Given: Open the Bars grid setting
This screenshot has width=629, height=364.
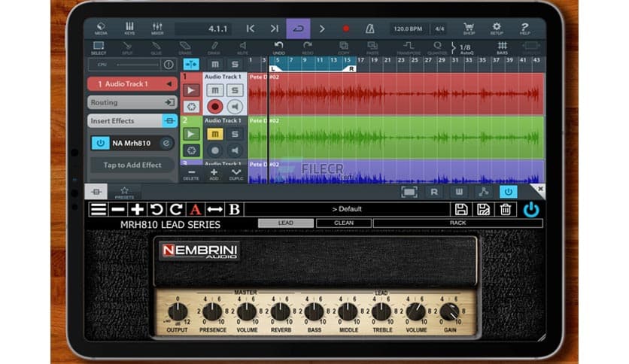Looking at the screenshot, I should (x=503, y=48).
